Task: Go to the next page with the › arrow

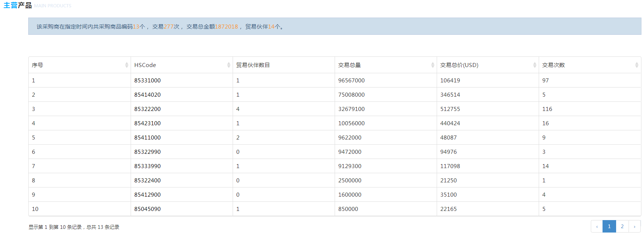Action: point(634,226)
